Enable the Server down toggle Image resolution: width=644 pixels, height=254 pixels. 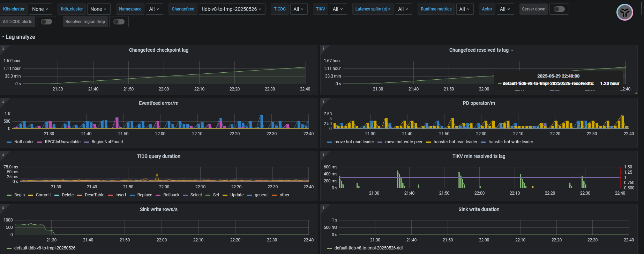[x=559, y=9]
